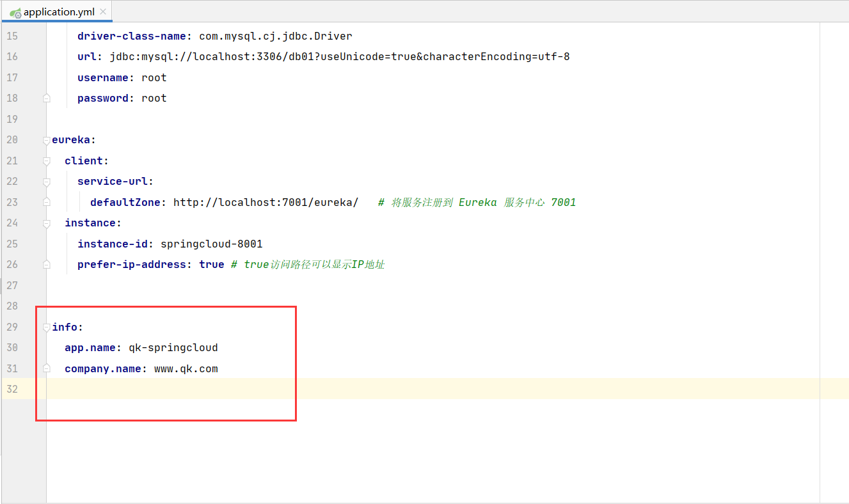The width and height of the screenshot is (849, 504).
Task: Click springcloud-8001 value
Action: click(212, 244)
